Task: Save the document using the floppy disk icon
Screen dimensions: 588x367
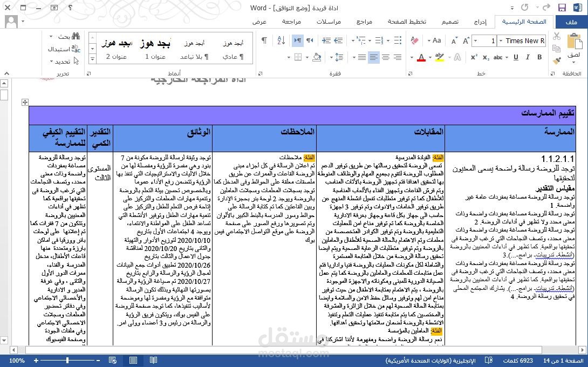Action: coord(562,8)
